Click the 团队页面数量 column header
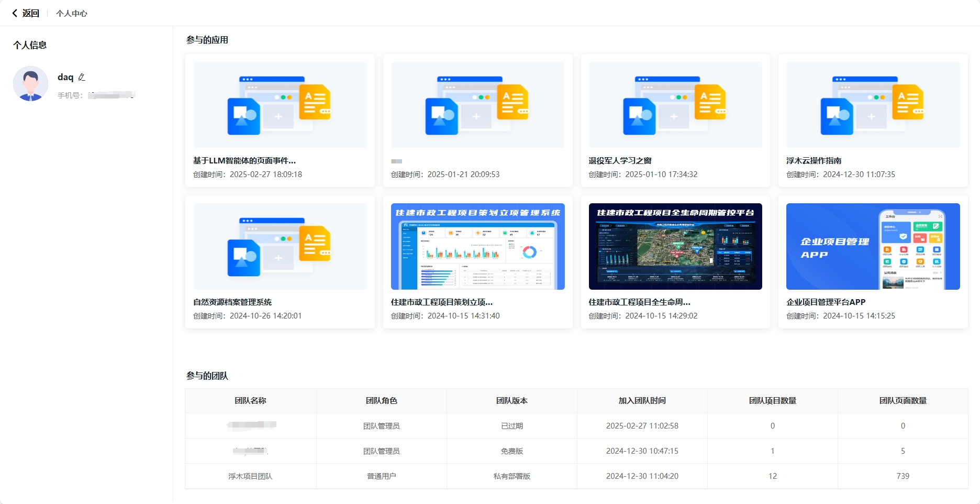The width and height of the screenshot is (980, 504). (903, 401)
